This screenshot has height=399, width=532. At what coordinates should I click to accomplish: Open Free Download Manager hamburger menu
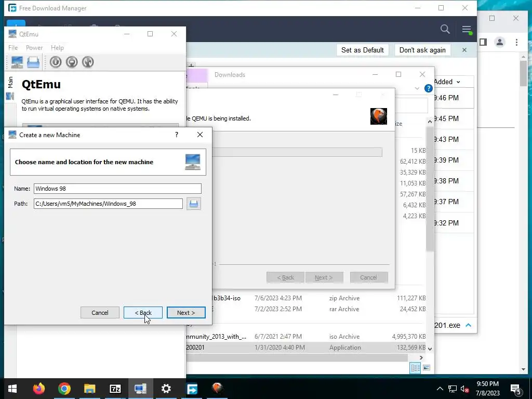point(467,30)
